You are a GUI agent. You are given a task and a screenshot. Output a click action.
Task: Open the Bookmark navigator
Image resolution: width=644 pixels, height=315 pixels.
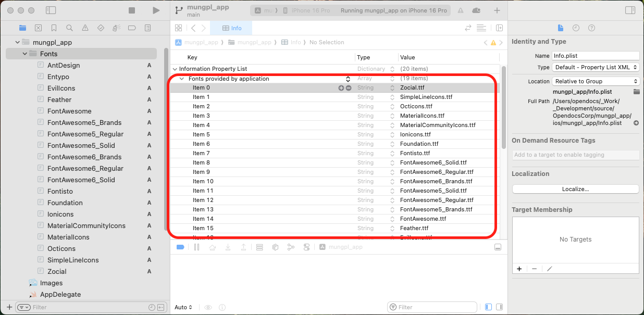coord(54,28)
